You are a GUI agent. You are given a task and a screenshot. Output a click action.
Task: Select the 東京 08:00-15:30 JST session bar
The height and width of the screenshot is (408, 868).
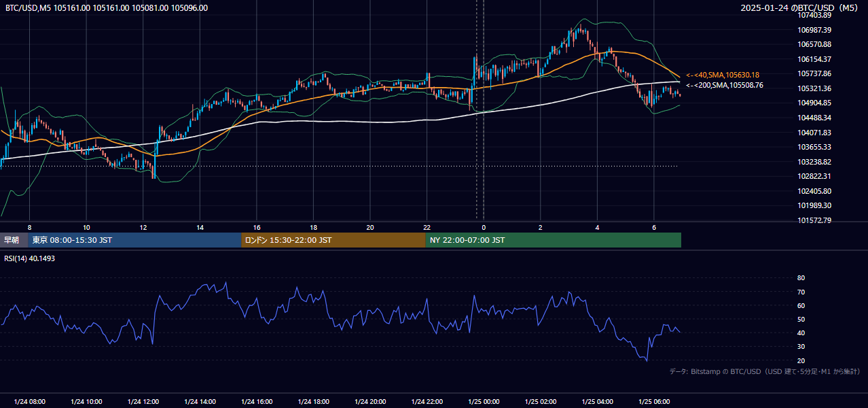point(134,240)
